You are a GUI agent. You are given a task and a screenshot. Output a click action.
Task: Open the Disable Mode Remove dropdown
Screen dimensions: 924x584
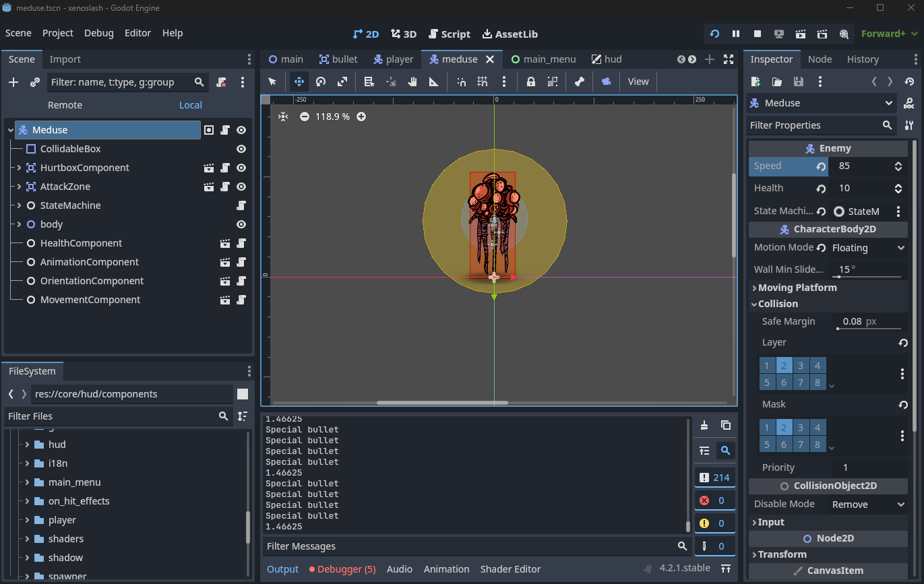[x=868, y=505]
